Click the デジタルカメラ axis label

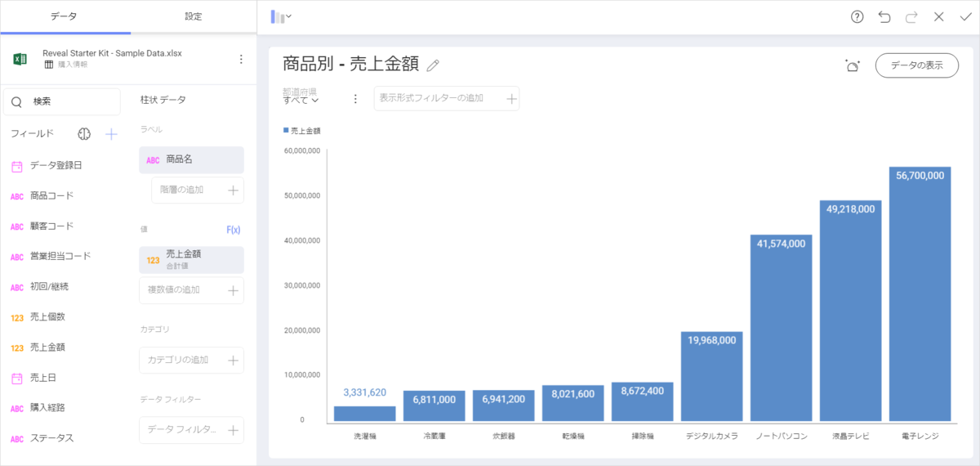pyautogui.click(x=712, y=437)
